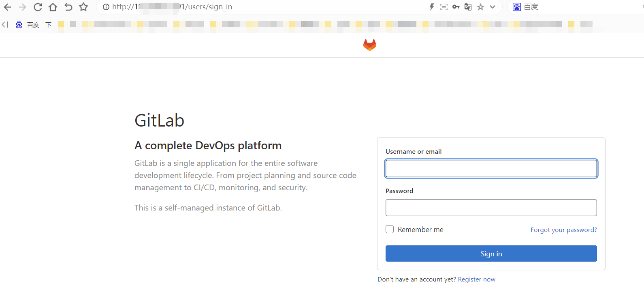Click the star icon beside the home button
Screen dimensions: 644x290
tap(83, 7)
